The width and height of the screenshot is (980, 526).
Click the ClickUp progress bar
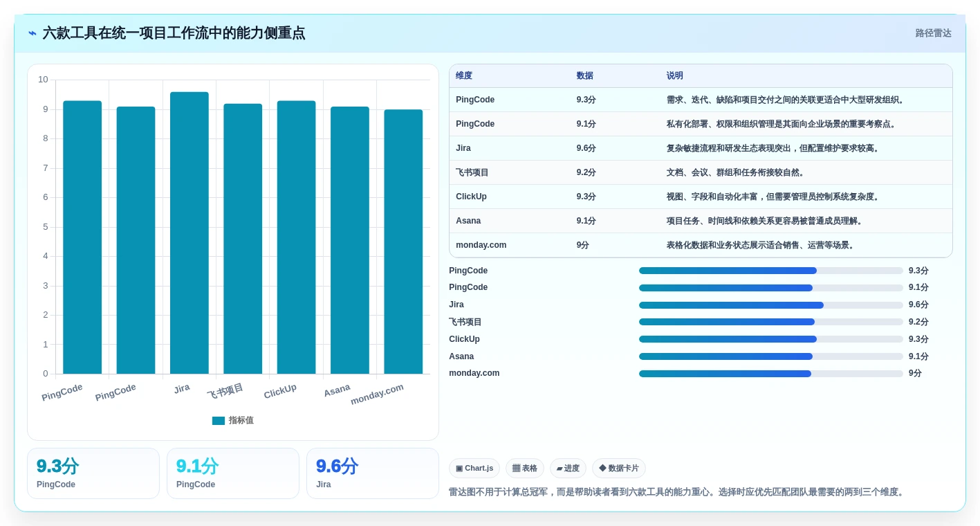(771, 339)
